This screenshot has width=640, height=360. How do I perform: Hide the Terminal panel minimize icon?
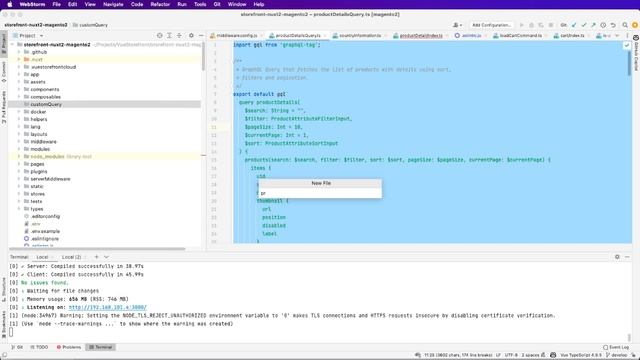pyautogui.click(x=627, y=257)
